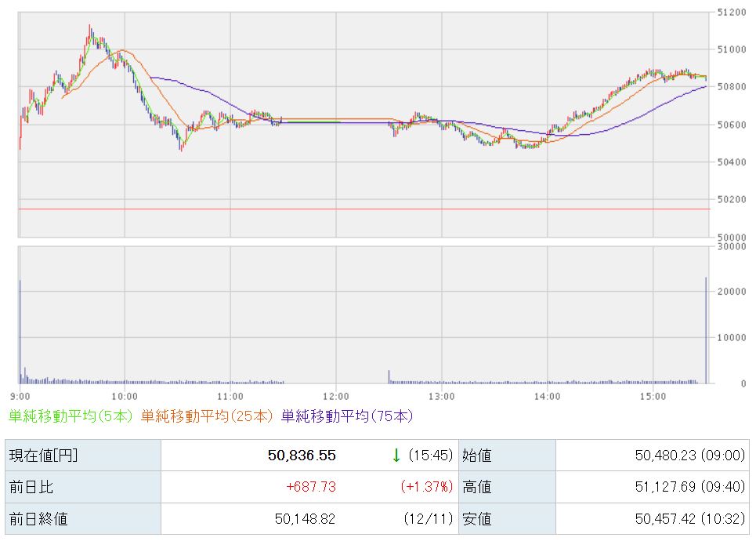
Task: Click the 12:00 time axis label
Action: [x=336, y=395]
